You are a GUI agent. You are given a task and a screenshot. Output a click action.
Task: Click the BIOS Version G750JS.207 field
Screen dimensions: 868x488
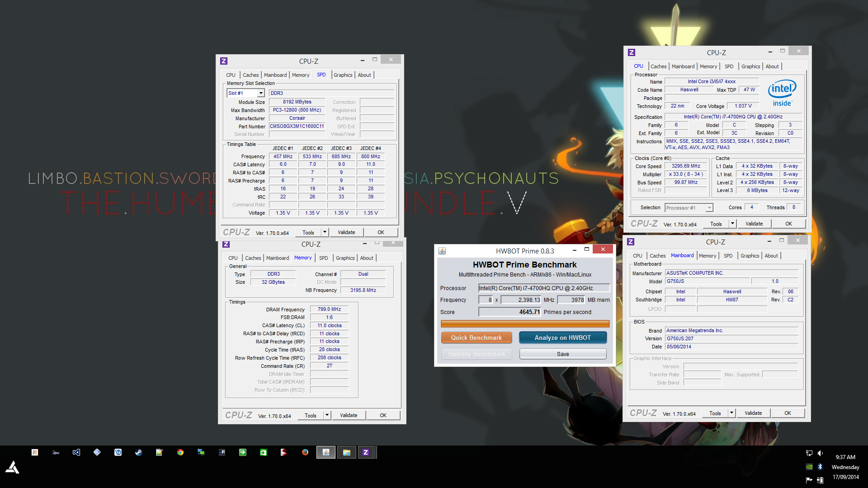pos(731,338)
